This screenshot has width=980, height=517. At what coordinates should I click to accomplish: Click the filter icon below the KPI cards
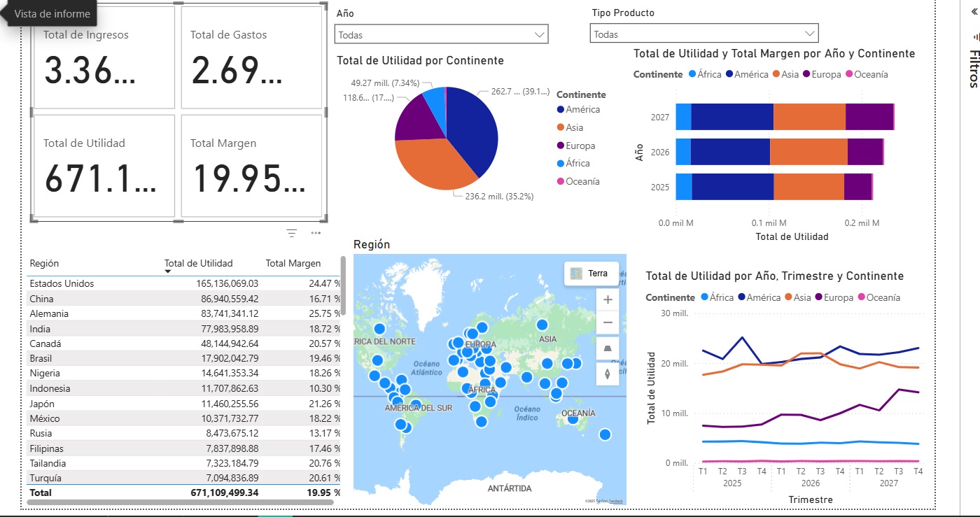point(292,233)
